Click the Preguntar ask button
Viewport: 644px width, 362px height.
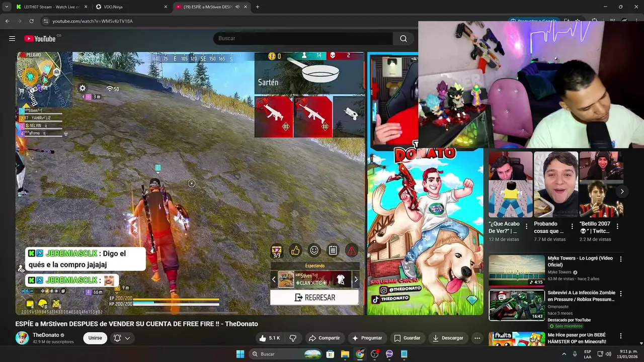tap(367, 338)
